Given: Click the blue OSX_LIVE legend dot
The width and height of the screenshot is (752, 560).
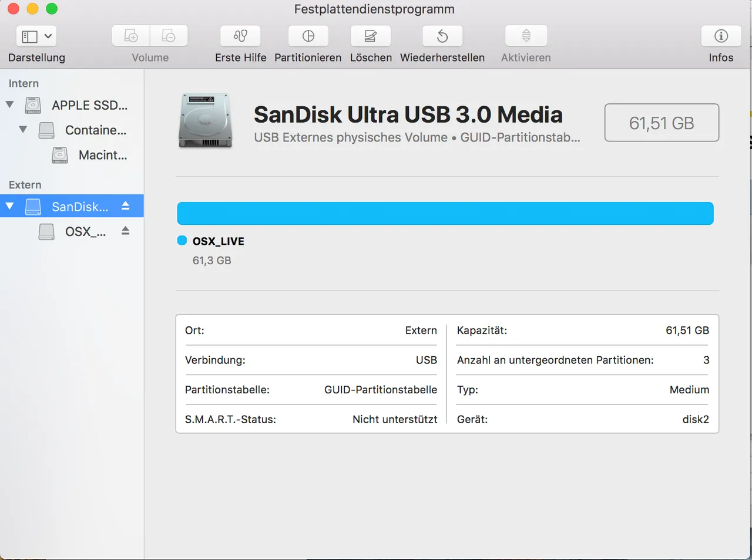Looking at the screenshot, I should 182,240.
